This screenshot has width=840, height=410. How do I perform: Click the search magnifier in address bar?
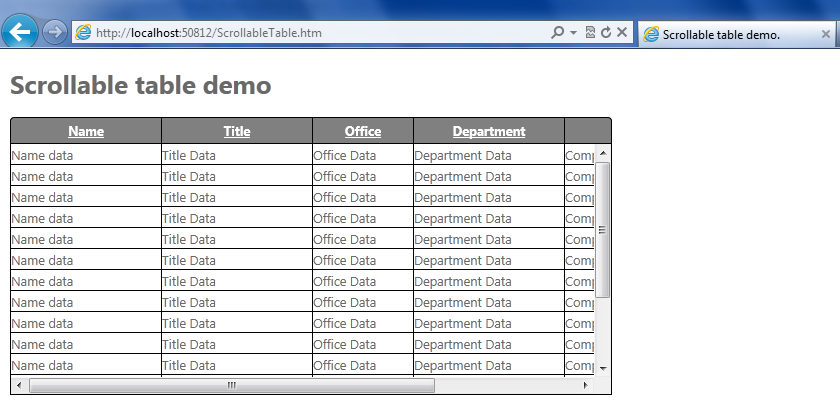tap(558, 33)
